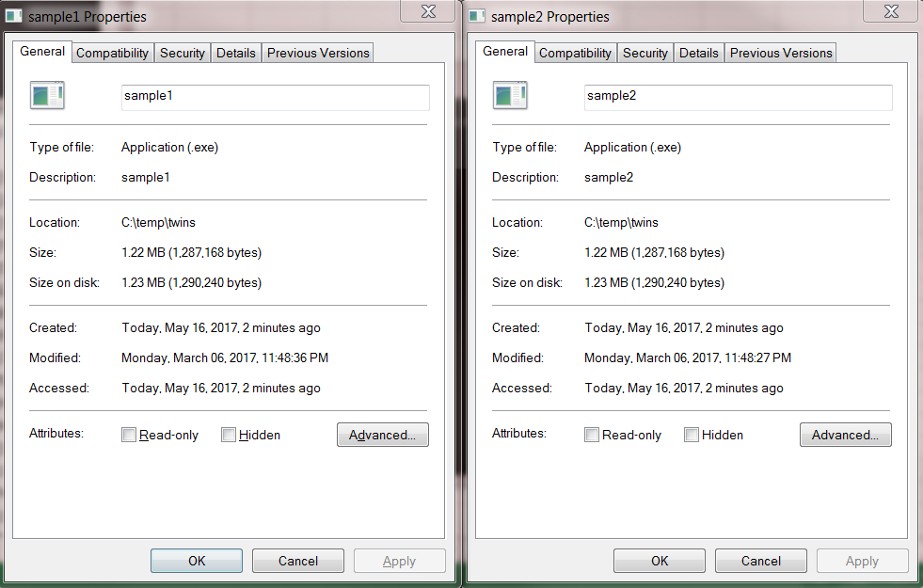This screenshot has height=588, width=923.
Task: Open Advanced attributes for sample1
Action: pos(382,435)
